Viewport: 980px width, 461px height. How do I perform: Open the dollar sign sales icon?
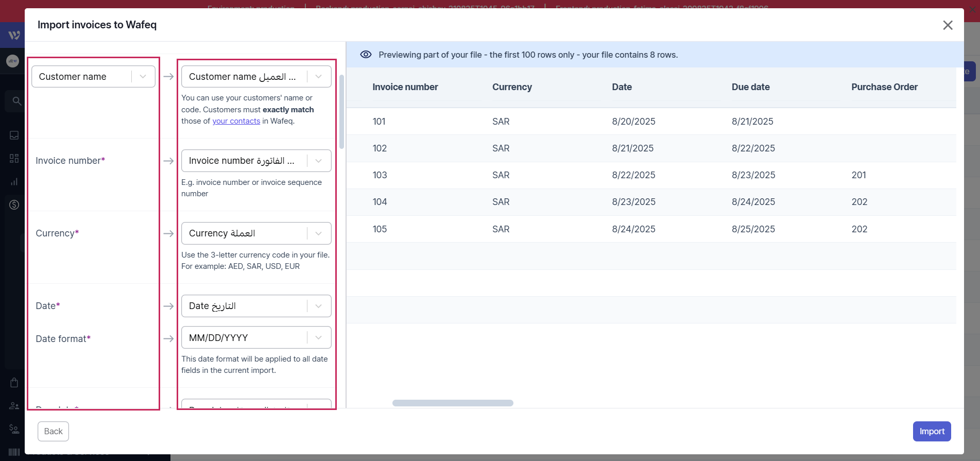point(14,204)
